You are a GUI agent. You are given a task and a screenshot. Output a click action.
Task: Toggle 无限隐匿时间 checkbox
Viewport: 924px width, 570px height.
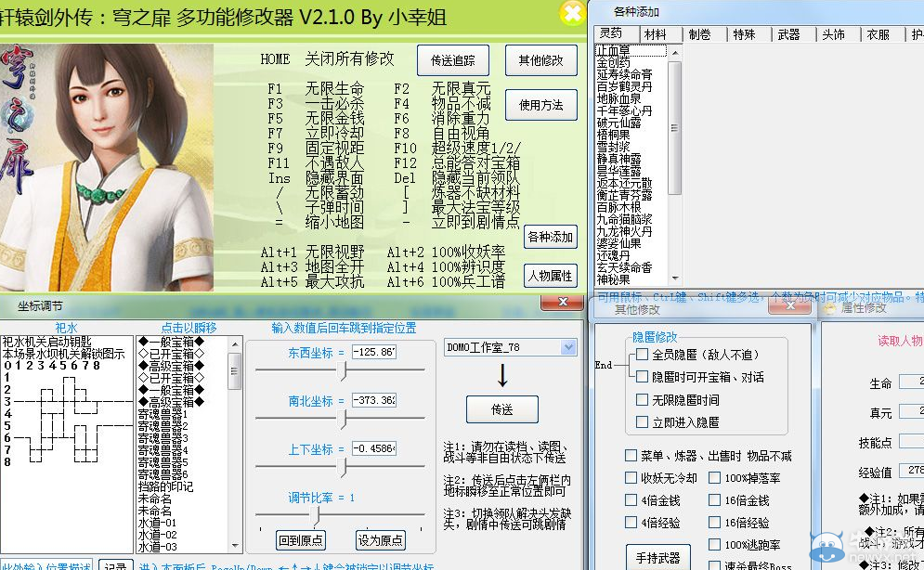[x=643, y=400]
